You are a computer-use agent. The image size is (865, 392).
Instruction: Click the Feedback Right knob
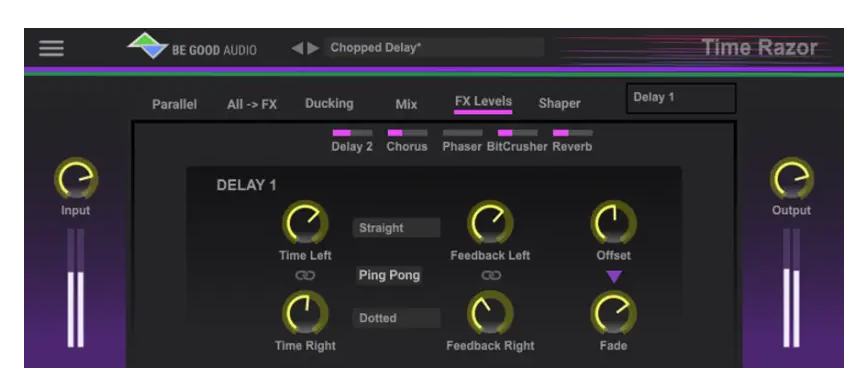click(x=490, y=313)
